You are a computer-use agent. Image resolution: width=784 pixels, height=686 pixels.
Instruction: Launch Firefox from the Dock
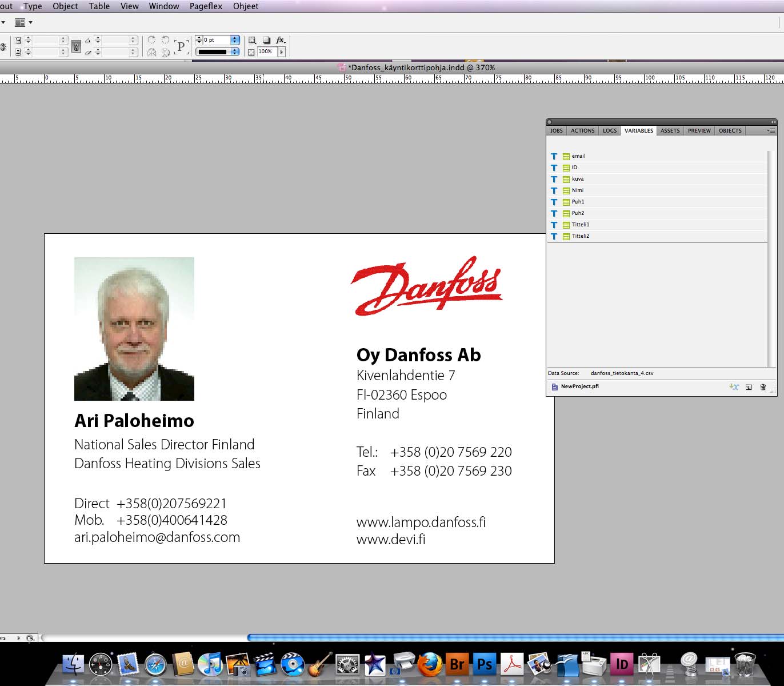(429, 665)
